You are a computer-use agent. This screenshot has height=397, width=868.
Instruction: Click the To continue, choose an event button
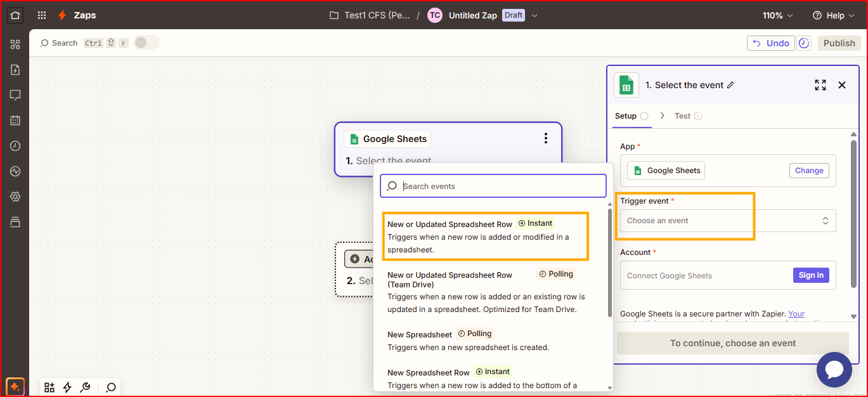click(x=732, y=343)
